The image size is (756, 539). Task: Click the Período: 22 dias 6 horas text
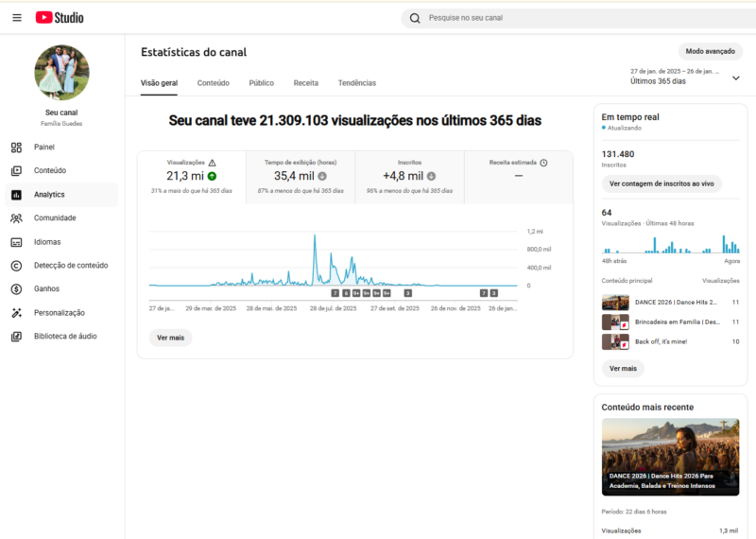click(x=634, y=512)
